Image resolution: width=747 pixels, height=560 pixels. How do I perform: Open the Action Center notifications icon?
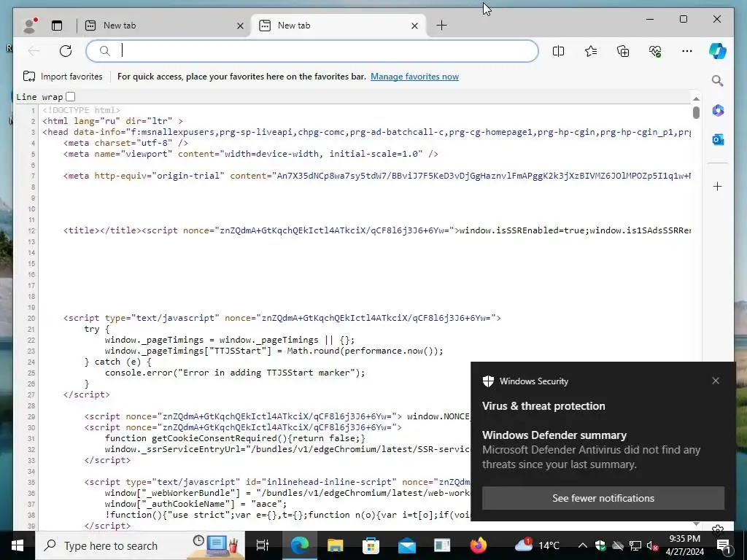723,545
